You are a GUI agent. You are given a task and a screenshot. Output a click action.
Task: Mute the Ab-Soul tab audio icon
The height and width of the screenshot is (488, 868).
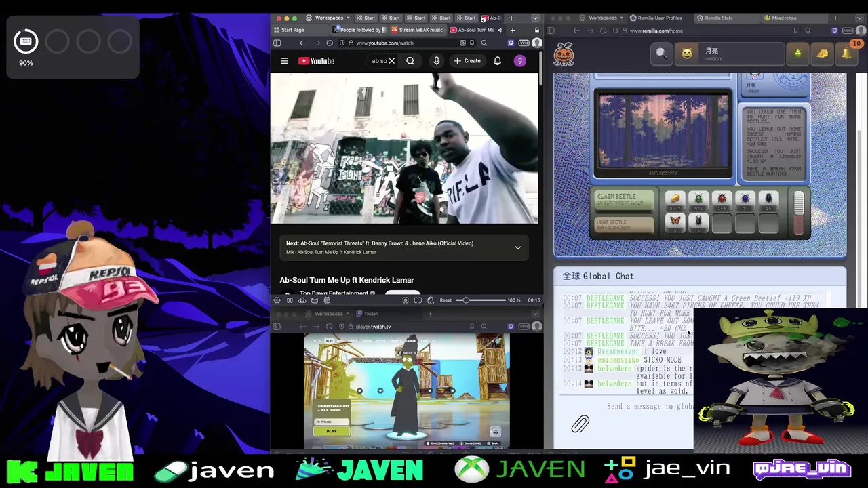pos(500,30)
